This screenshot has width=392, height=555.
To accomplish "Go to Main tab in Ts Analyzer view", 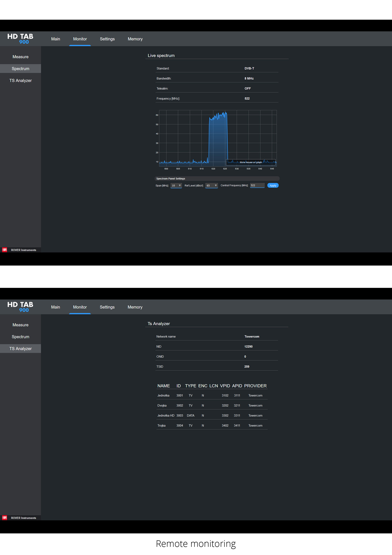I will [55, 307].
